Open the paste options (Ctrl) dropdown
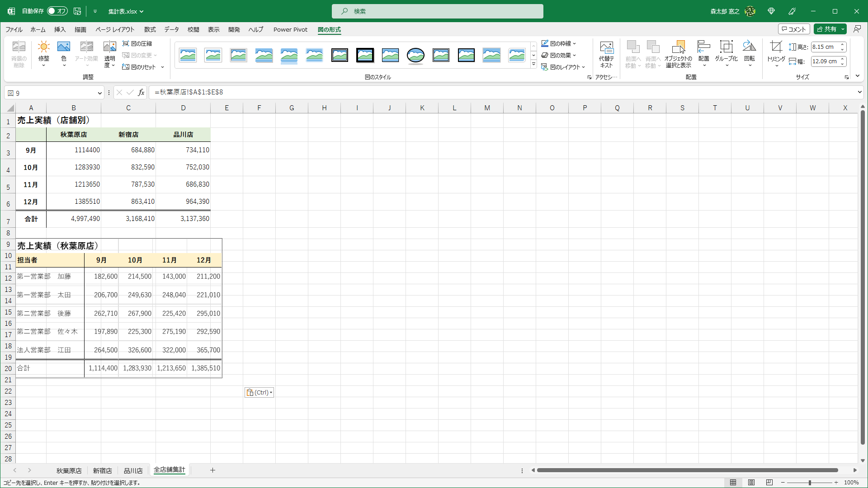The height and width of the screenshot is (488, 868). coord(259,392)
